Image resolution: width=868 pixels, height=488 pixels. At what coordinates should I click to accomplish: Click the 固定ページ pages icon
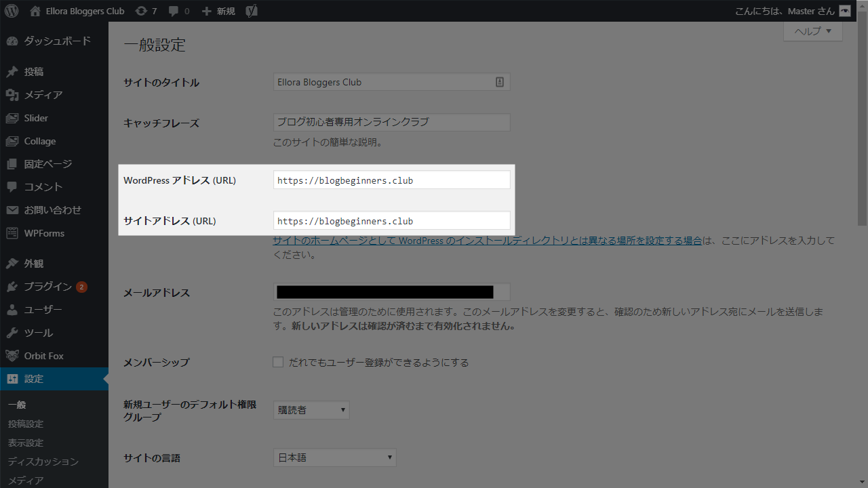tap(12, 164)
